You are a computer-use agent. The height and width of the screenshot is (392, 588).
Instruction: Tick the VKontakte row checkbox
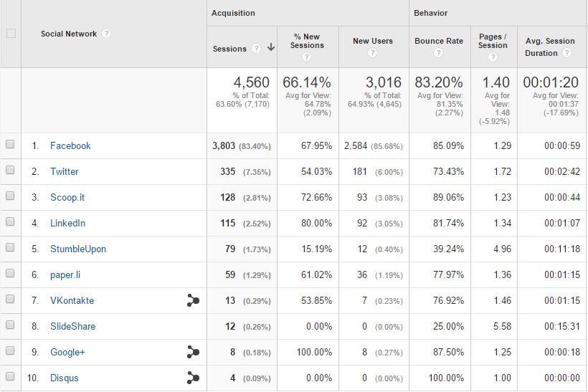pyautogui.click(x=10, y=299)
